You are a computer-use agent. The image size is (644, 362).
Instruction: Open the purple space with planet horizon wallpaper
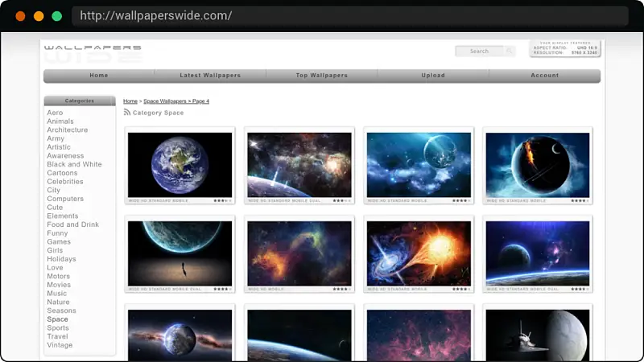tap(538, 253)
